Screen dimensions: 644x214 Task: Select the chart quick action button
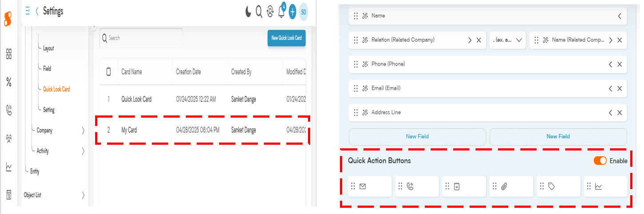coord(605,186)
